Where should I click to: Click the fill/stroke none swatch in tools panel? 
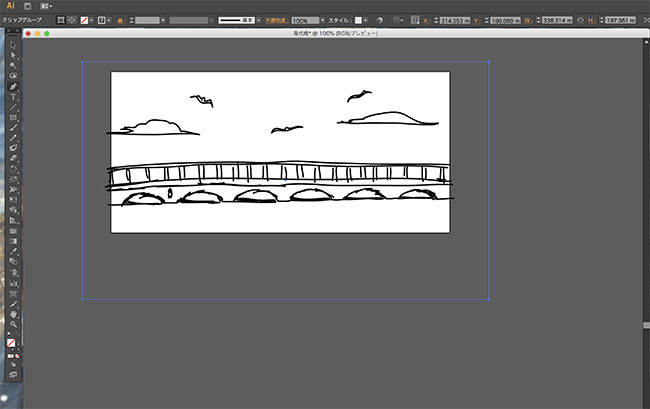[x=11, y=343]
